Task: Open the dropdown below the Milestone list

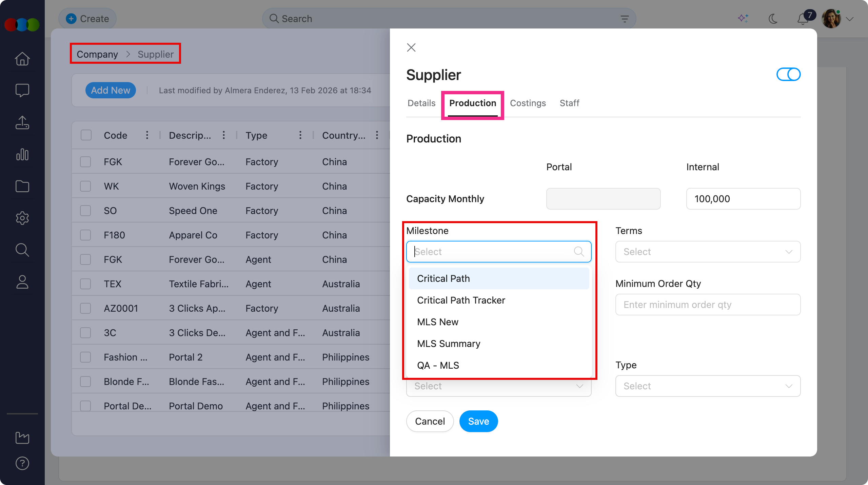Action: pos(499,387)
